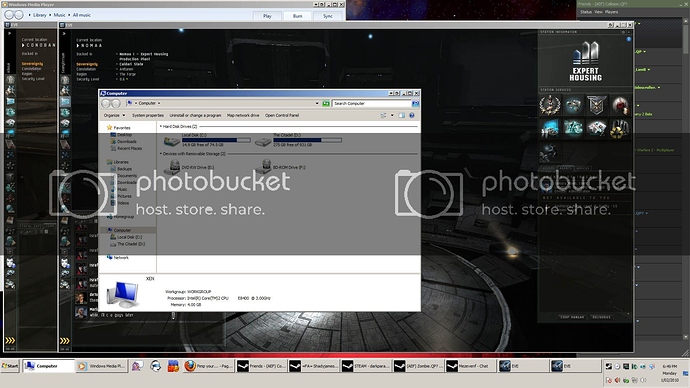
Task: Click Uninstall or change a program
Action: point(195,115)
